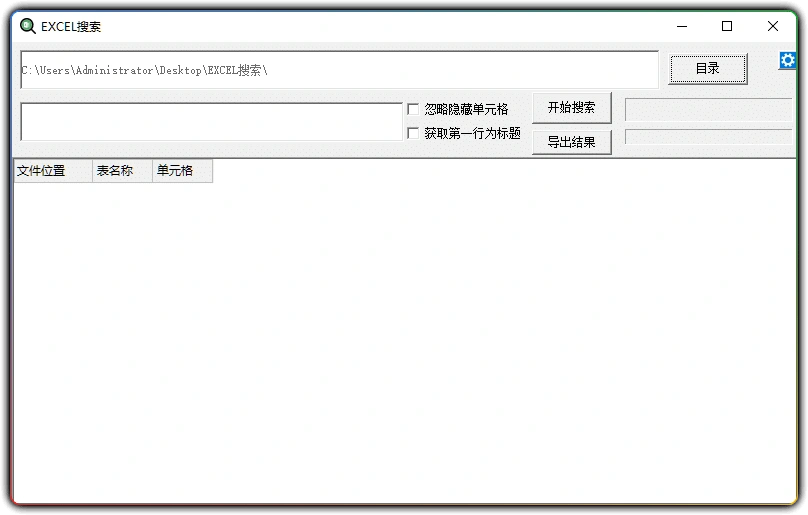Image resolution: width=808 pixels, height=515 pixels.
Task: Minimize the EXCEL搜索 window
Action: click(682, 26)
